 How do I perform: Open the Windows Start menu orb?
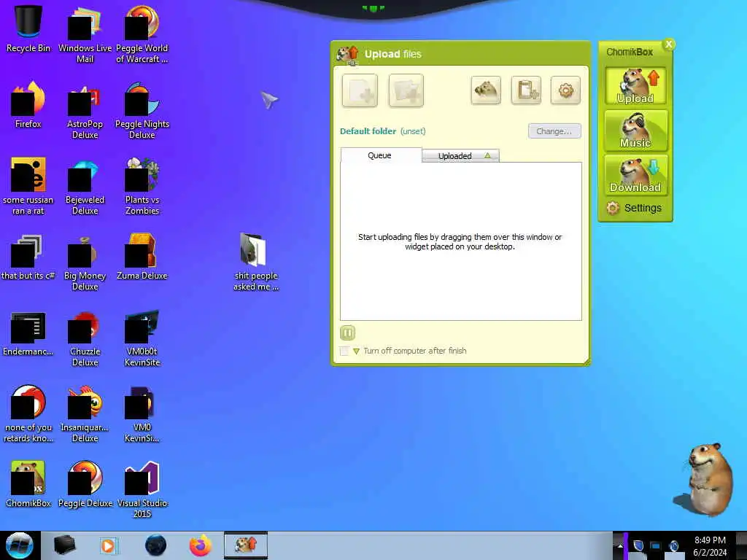[19, 545]
